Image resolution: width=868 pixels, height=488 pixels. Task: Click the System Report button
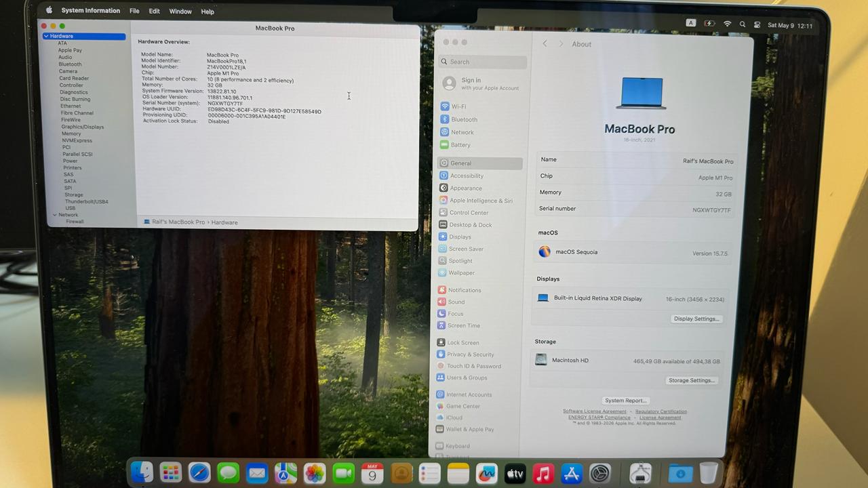625,401
